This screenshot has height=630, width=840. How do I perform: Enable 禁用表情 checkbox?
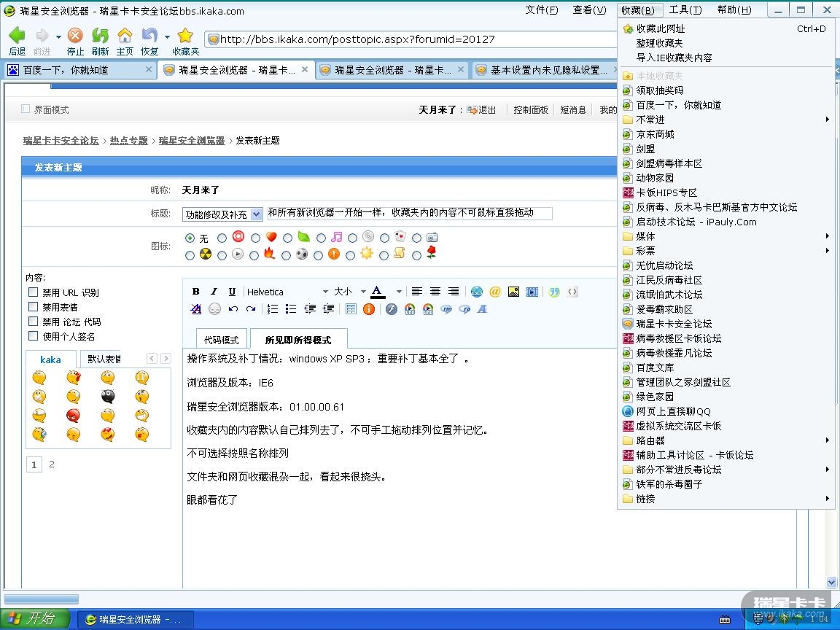coord(34,306)
